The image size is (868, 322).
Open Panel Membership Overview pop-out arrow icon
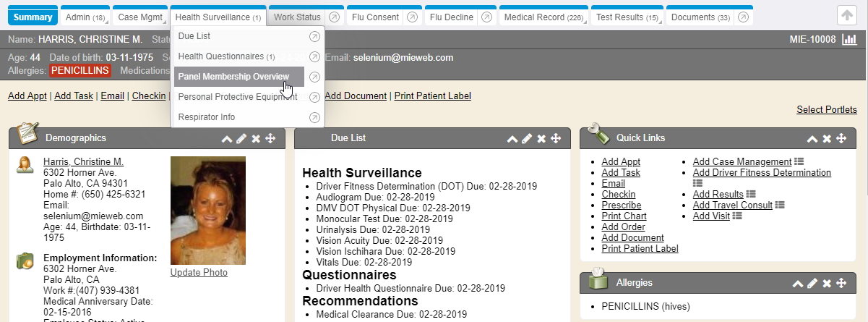click(x=314, y=77)
